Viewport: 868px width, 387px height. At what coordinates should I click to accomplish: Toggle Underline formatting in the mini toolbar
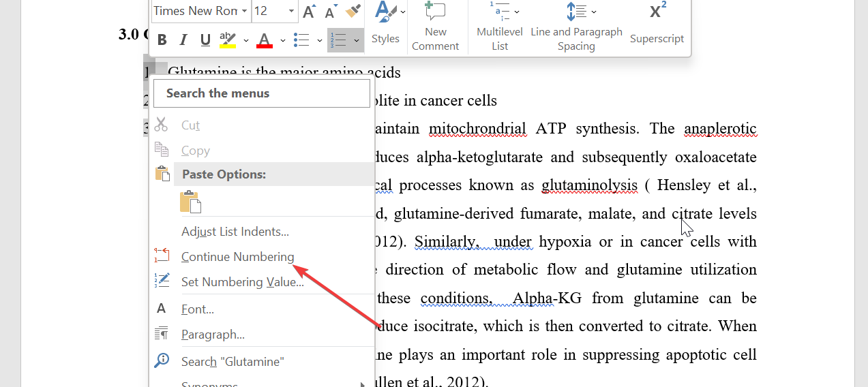[205, 40]
